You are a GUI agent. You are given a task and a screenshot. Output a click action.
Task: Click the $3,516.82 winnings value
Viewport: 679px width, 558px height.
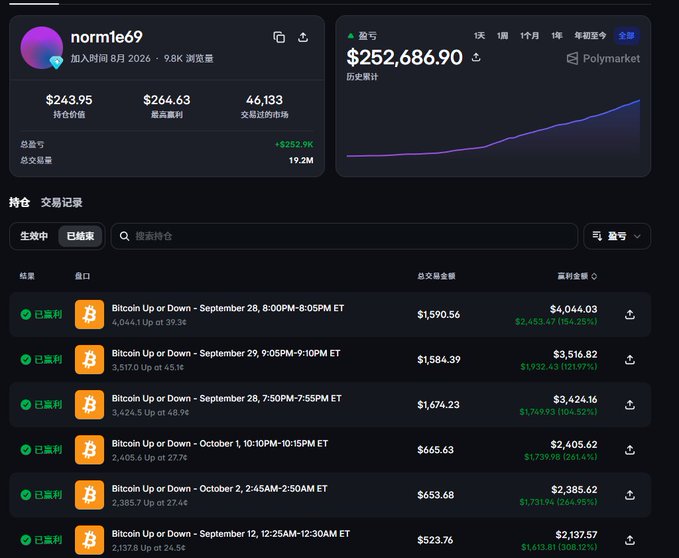tap(575, 354)
